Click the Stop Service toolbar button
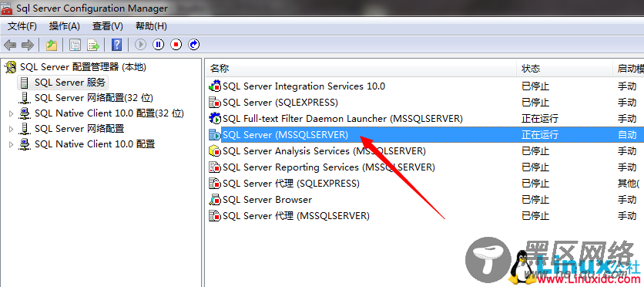 (176, 45)
